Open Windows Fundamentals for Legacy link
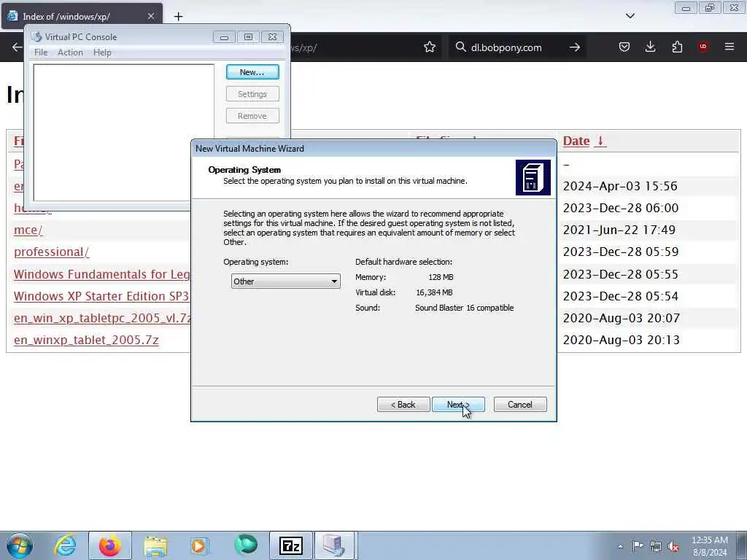Screen dimensions: 747x560 click(x=102, y=274)
